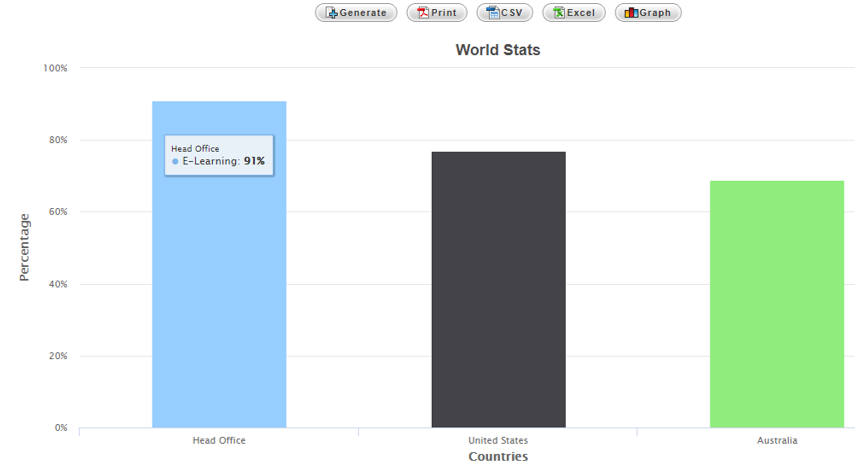
Task: Click the blue Head Office bar
Action: point(219,300)
